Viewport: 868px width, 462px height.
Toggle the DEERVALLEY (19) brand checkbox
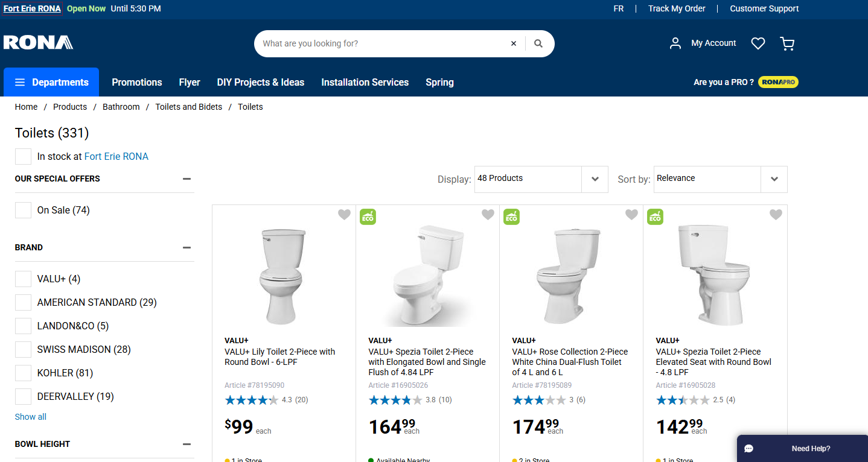[x=23, y=396]
